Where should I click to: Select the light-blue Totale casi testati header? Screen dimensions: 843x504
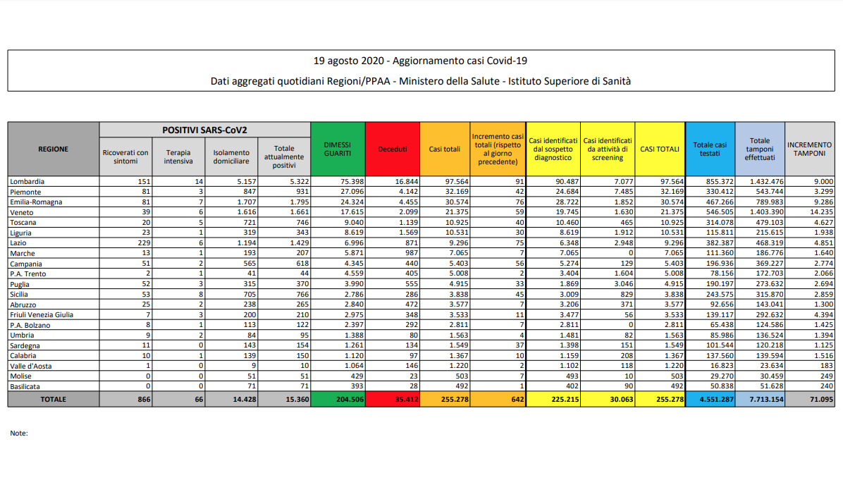[x=710, y=149]
